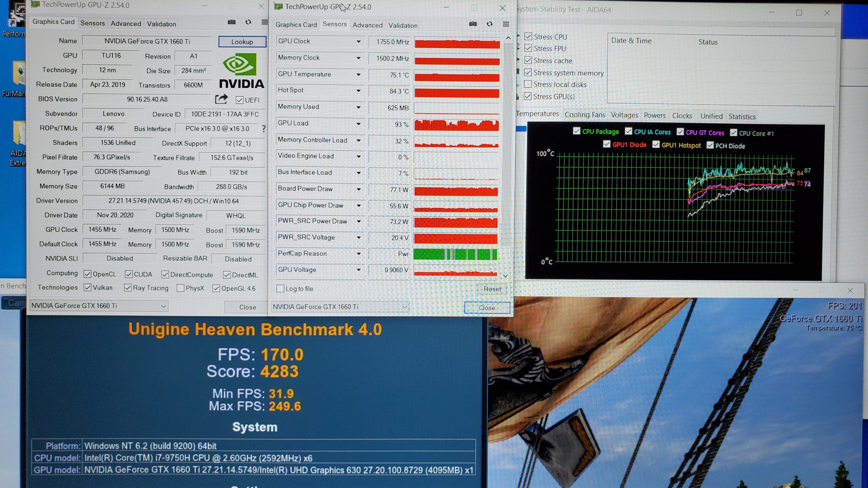Click the Lookup button

[x=242, y=42]
